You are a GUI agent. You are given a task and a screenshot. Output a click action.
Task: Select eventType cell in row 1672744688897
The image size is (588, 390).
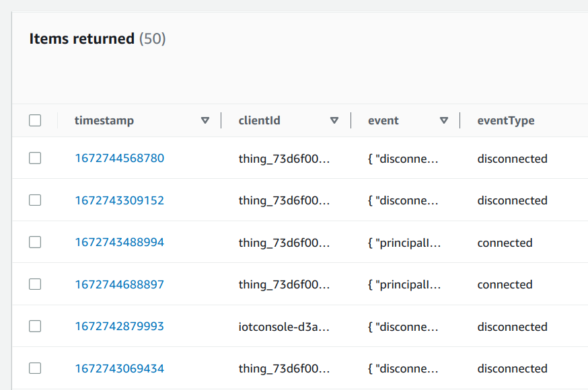(x=505, y=284)
